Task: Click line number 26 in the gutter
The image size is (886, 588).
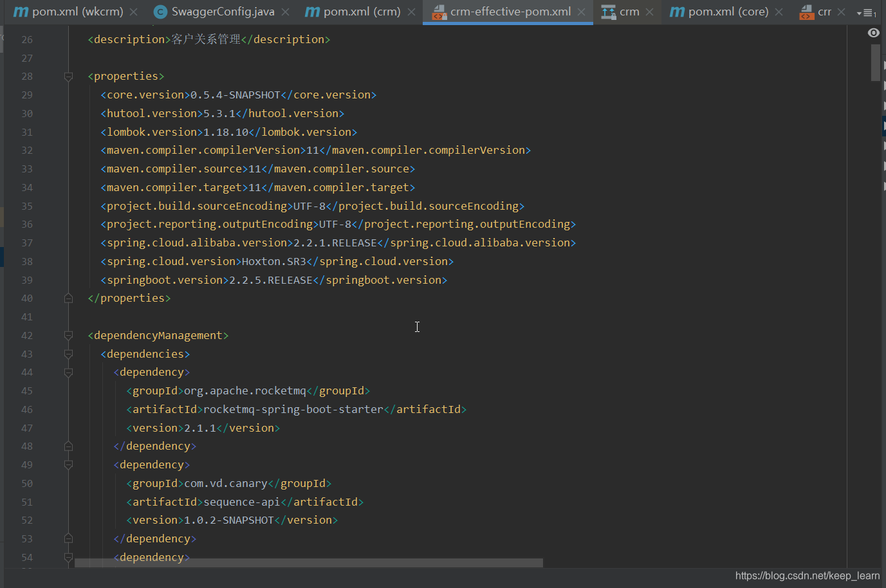Action: (27, 40)
